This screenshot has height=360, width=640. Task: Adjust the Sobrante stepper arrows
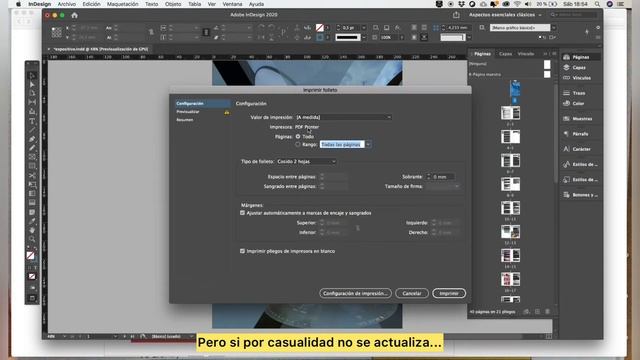pos(429,177)
